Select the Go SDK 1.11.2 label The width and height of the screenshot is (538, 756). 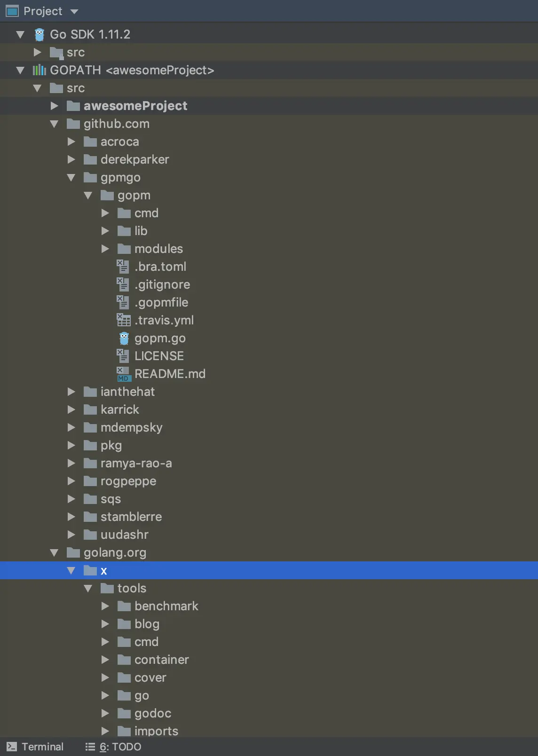pos(90,34)
